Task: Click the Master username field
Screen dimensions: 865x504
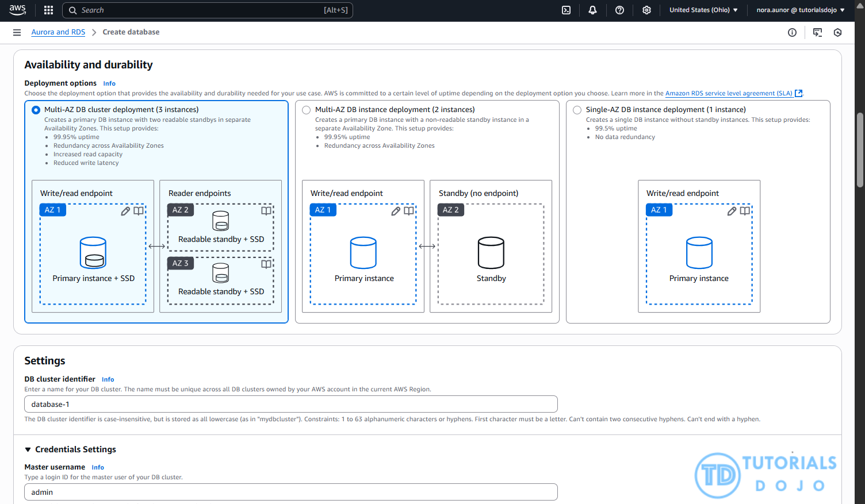Action: (291, 492)
